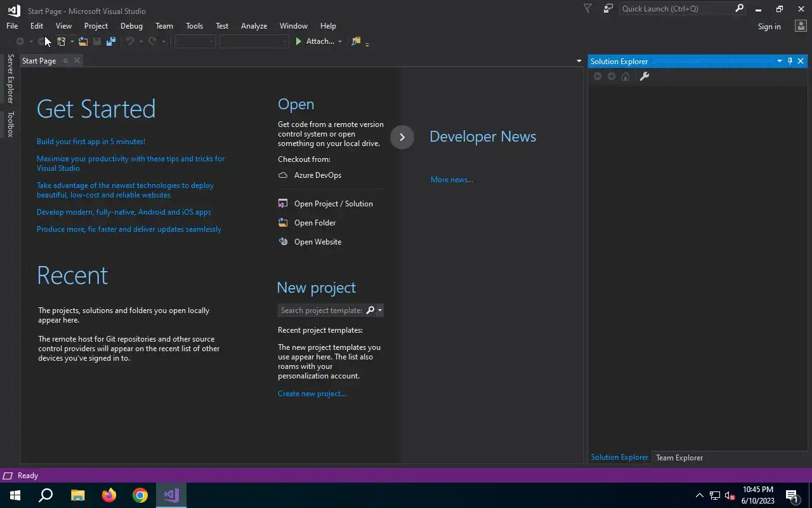
Task: Open the File menu
Action: 12,26
